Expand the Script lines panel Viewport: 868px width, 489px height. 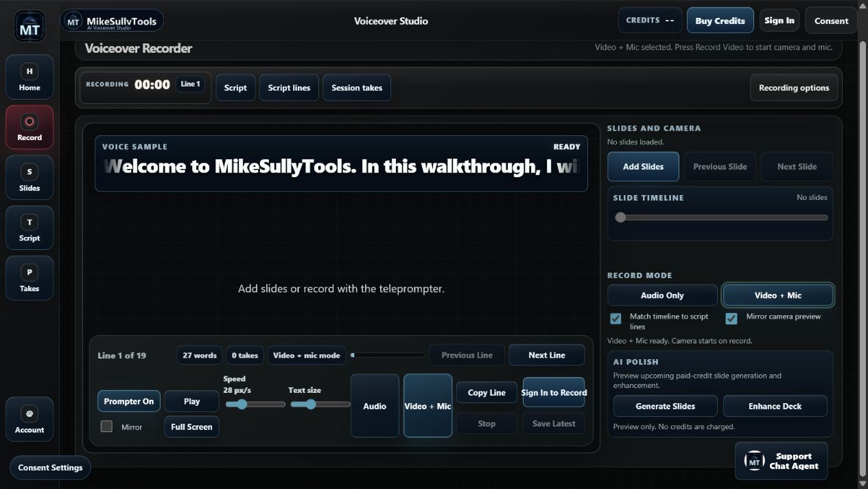289,88
